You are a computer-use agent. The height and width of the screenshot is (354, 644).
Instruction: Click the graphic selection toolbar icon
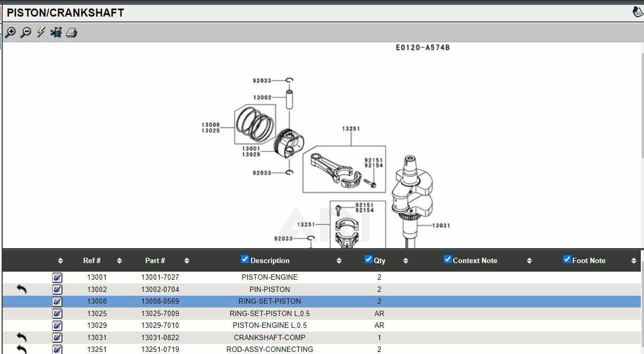tap(55, 32)
